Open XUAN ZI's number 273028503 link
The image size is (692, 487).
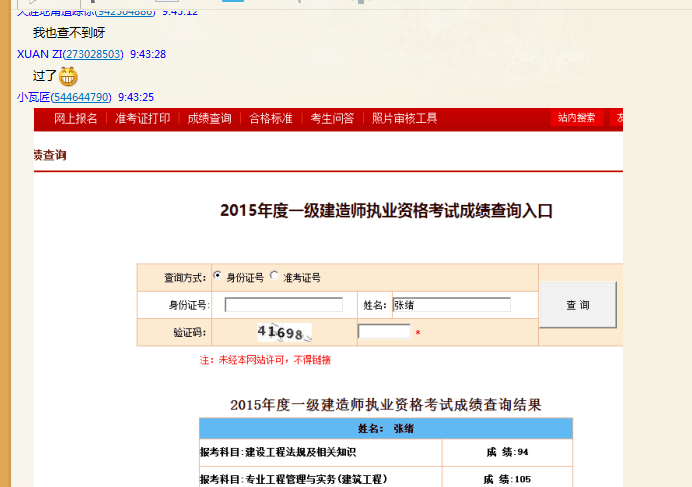[95, 54]
